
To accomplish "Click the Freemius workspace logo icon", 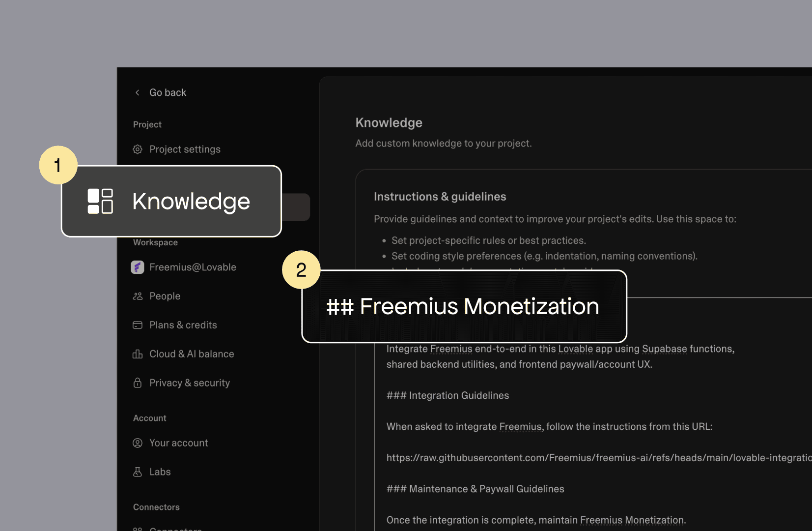I will tap(138, 267).
